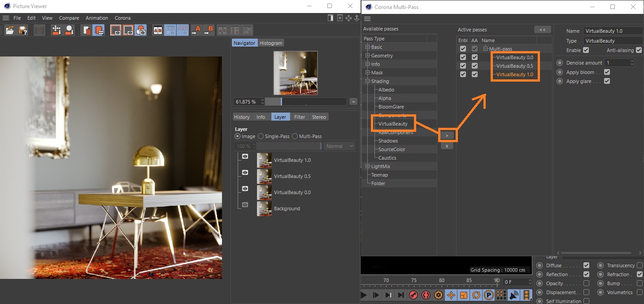
Task: Click the record keyframe icon in timeline
Action: coord(413,295)
